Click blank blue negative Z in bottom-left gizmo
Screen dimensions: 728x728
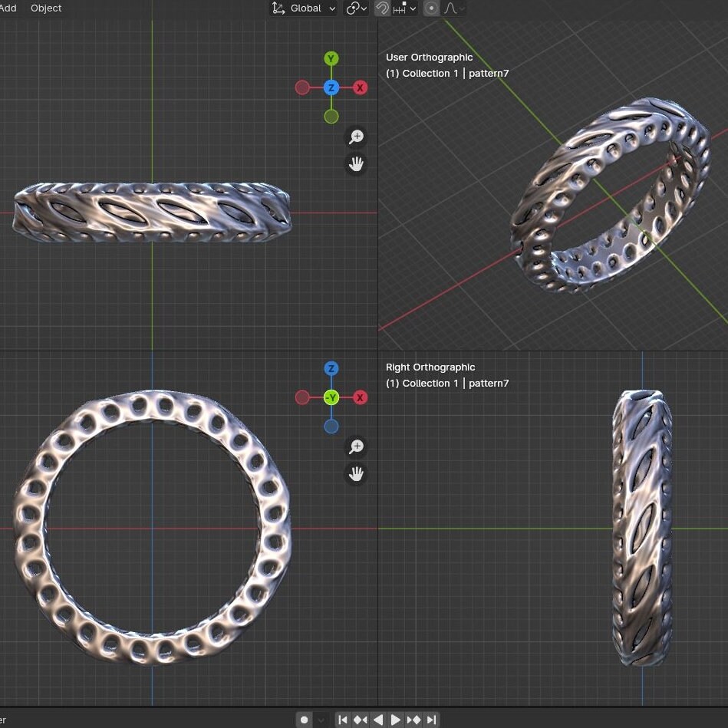pyautogui.click(x=331, y=427)
